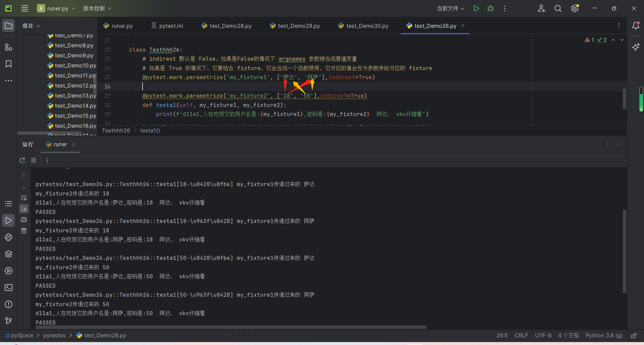The width and height of the screenshot is (644, 345).
Task: Change CRLF line separator setting
Action: click(x=521, y=336)
